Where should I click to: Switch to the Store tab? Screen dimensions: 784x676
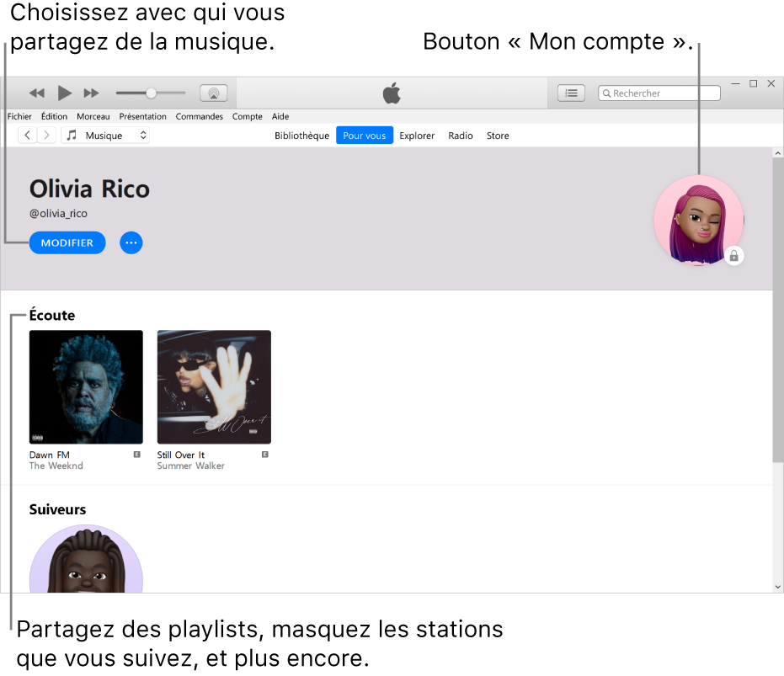pyautogui.click(x=498, y=135)
